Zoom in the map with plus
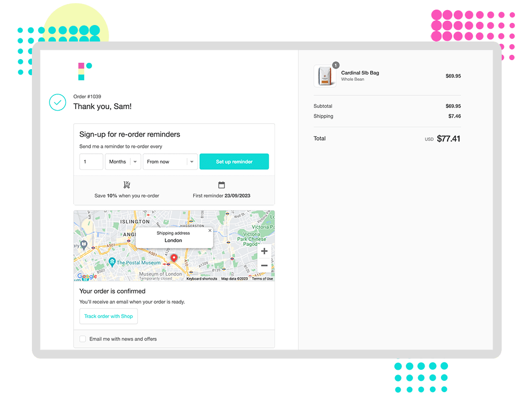532x399 pixels. point(264,251)
